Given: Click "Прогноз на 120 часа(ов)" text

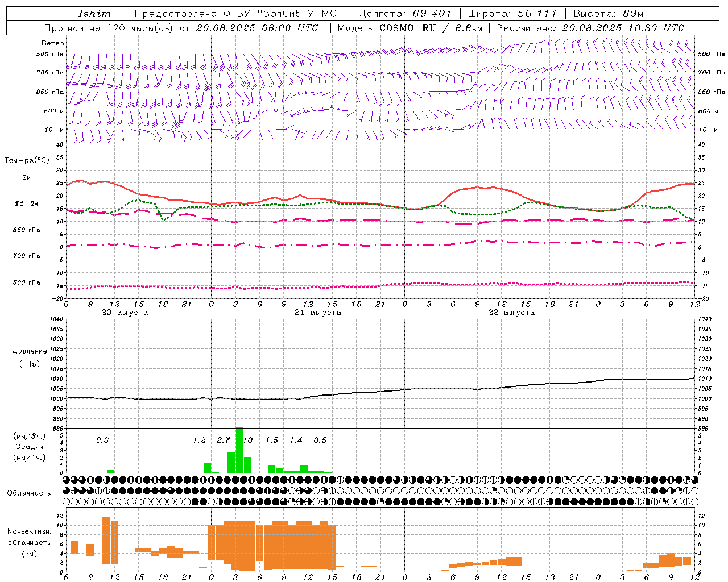Looking at the screenshot, I should tap(109, 28).
